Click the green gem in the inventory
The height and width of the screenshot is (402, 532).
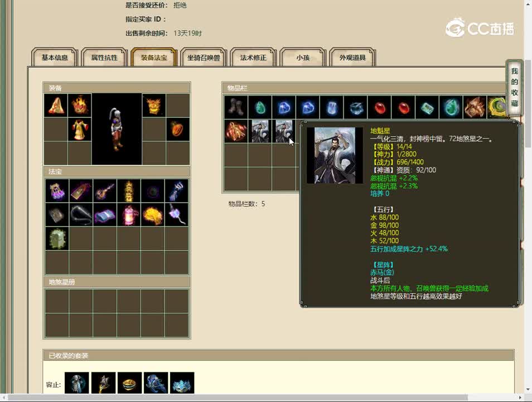[x=260, y=107]
